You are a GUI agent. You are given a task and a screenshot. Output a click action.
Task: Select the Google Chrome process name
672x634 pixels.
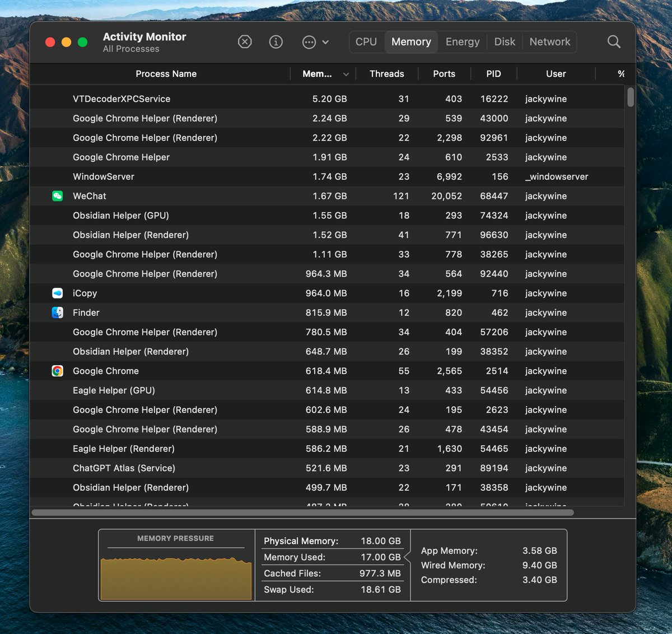[x=106, y=371]
